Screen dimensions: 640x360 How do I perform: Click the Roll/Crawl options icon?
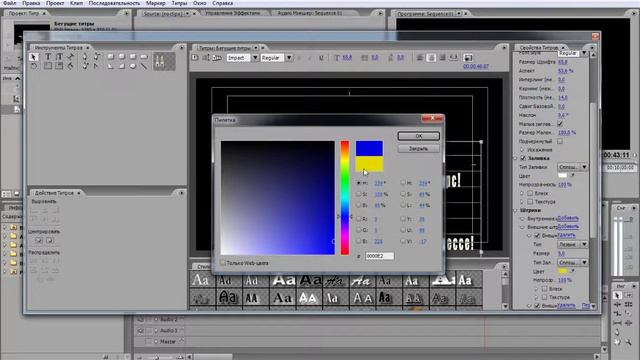point(206,58)
